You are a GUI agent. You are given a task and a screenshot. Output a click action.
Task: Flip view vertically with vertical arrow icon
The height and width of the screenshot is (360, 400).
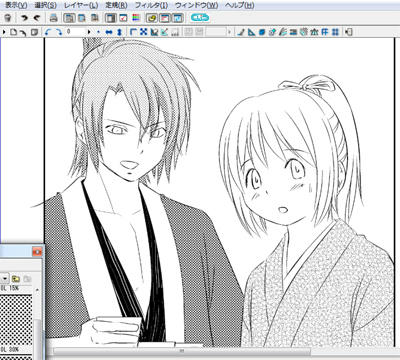[119, 32]
